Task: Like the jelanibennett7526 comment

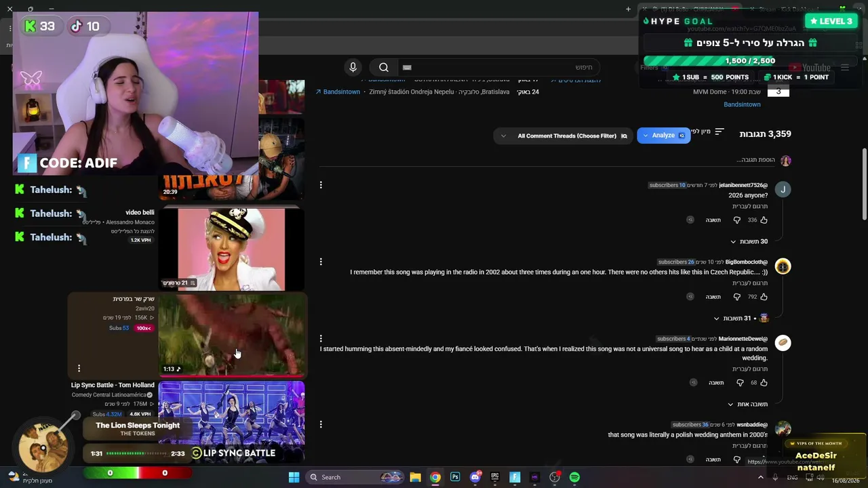Action: point(764,220)
